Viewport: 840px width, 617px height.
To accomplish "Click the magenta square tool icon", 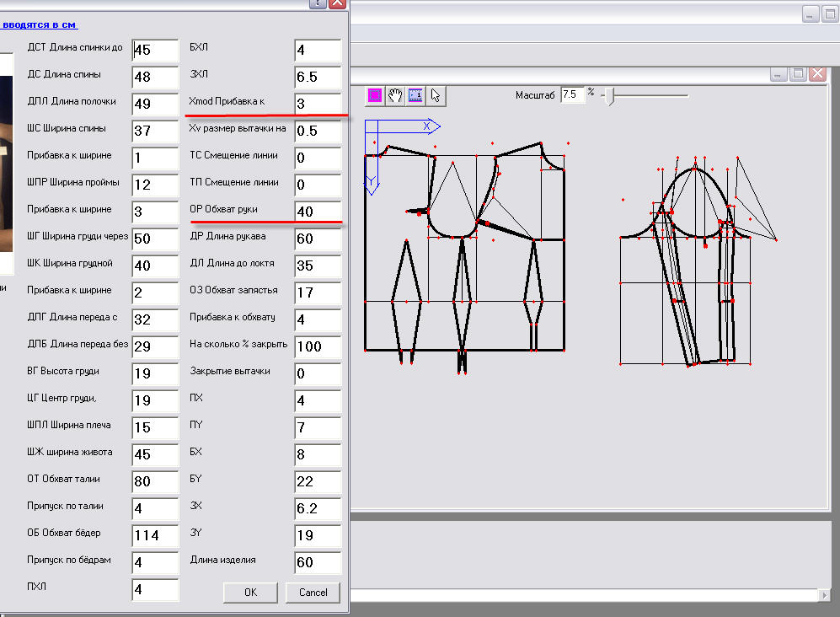I will [x=375, y=95].
